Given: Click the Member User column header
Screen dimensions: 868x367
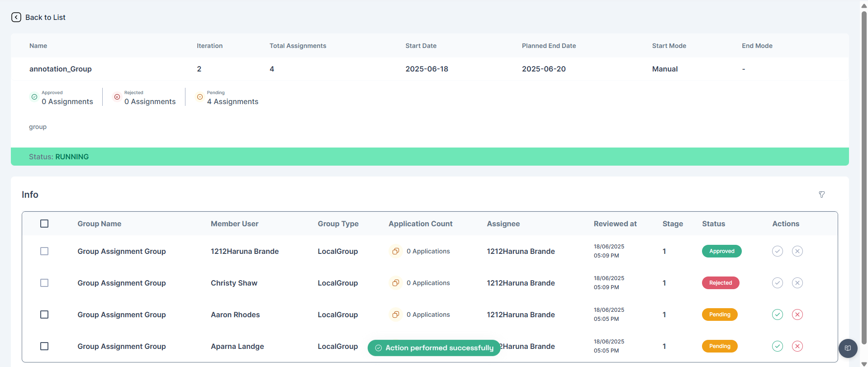Looking at the screenshot, I should tap(234, 224).
